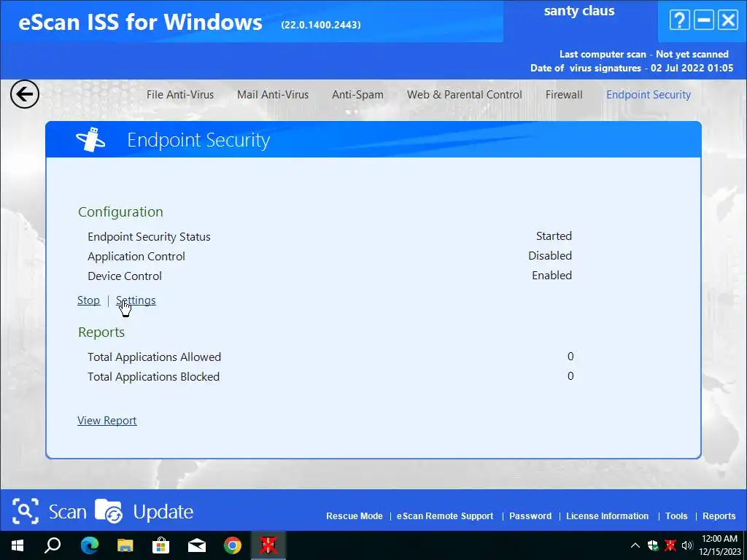This screenshot has height=560, width=747.
Task: Open Web & Parental Control tab
Action: (x=465, y=95)
